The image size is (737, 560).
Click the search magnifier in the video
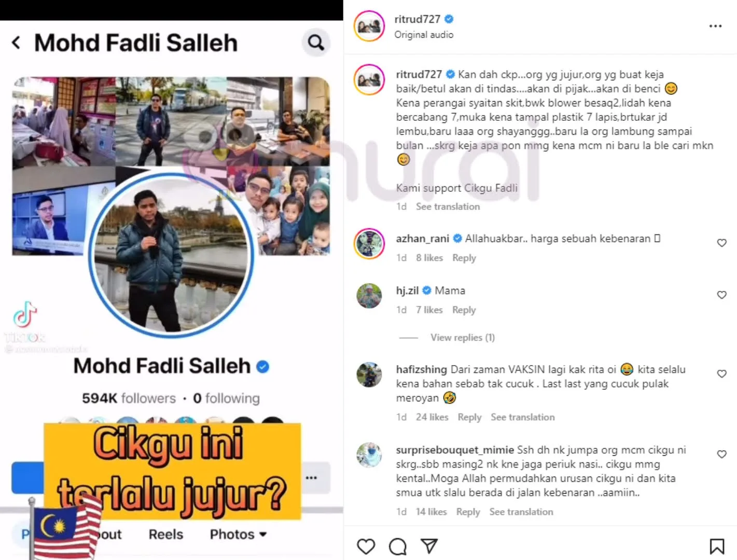[316, 43]
